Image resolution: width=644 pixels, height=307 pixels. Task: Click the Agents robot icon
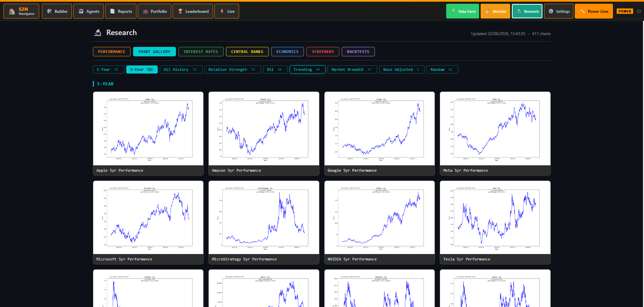81,11
